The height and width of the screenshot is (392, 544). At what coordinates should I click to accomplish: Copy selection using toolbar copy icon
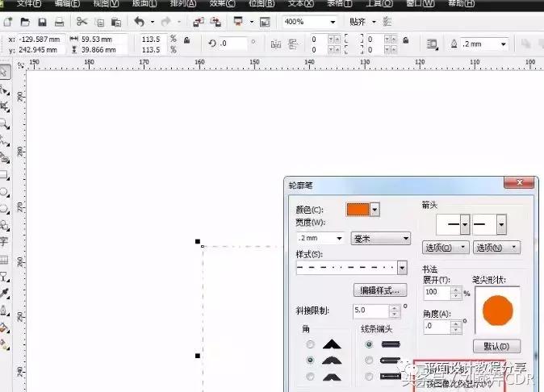(x=99, y=23)
